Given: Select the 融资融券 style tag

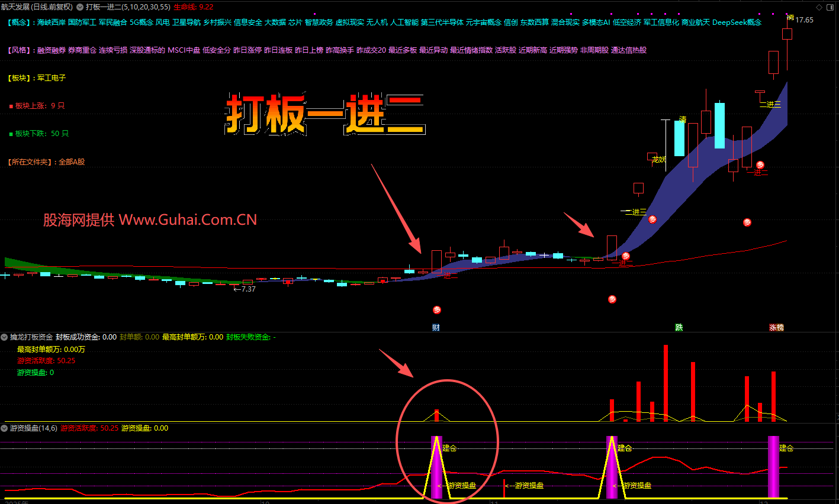Looking at the screenshot, I should pos(52,50).
